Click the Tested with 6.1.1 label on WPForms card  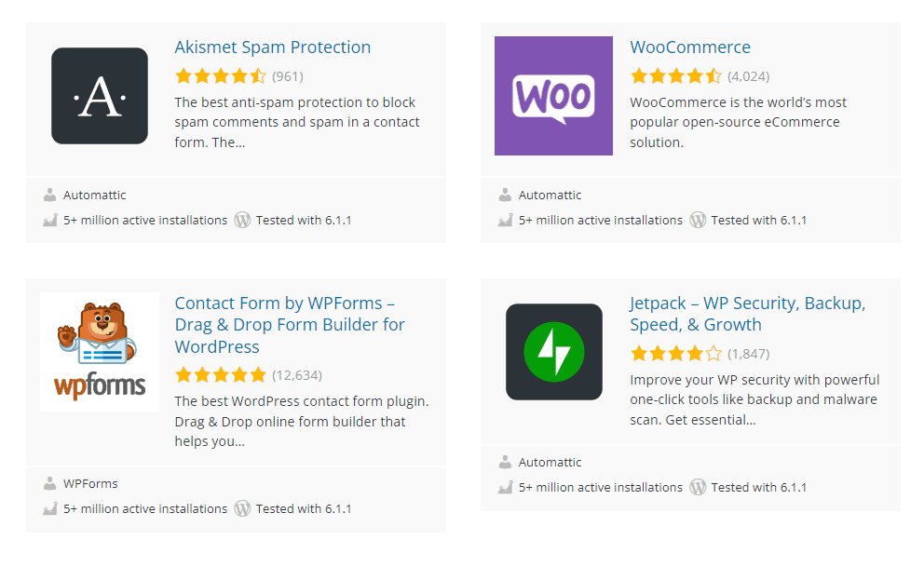pyautogui.click(x=305, y=508)
